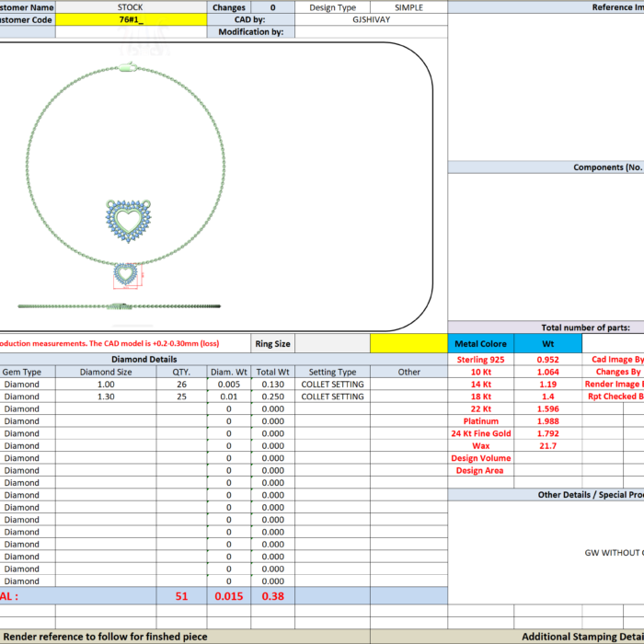Click the STOCK customer name cell
The height and width of the screenshot is (644, 644).
click(x=130, y=7)
